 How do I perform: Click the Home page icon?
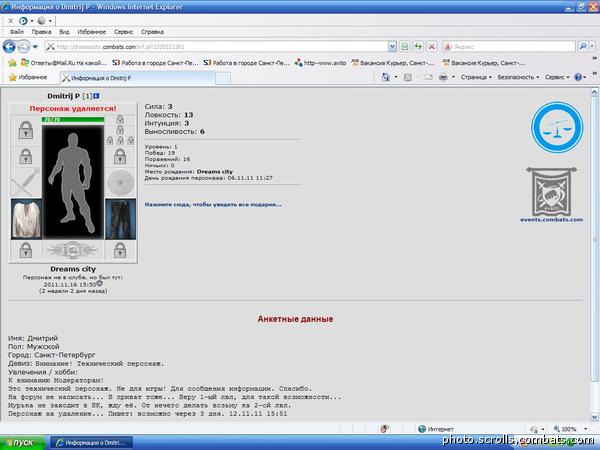tap(386, 77)
